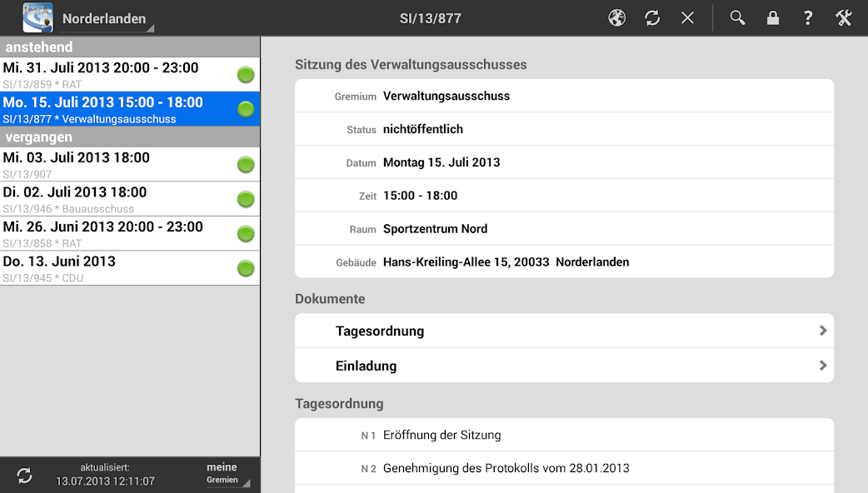Open the meine Gremien filter dropdown
868x493 pixels.
(x=227, y=474)
